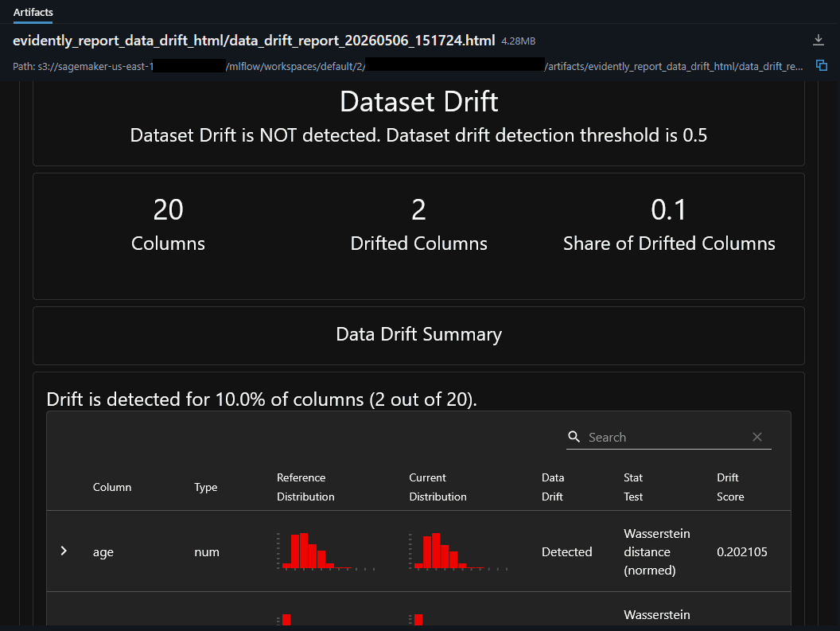
Task: Select 'Share of Drifted Columns' label
Action: 669,243
